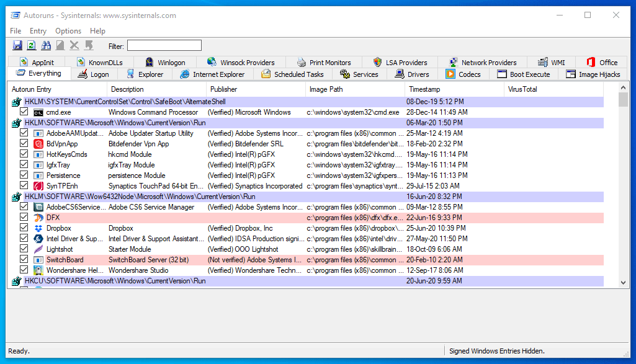Screen dimensions: 636x364
Task: Click the AdobeAAMUpdater entry icon
Action: (38, 133)
